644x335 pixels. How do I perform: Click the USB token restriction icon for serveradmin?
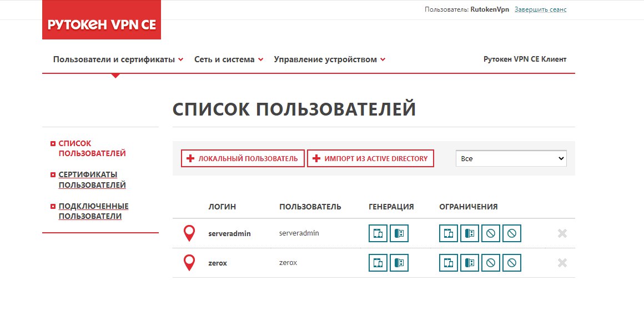pyautogui.click(x=470, y=233)
